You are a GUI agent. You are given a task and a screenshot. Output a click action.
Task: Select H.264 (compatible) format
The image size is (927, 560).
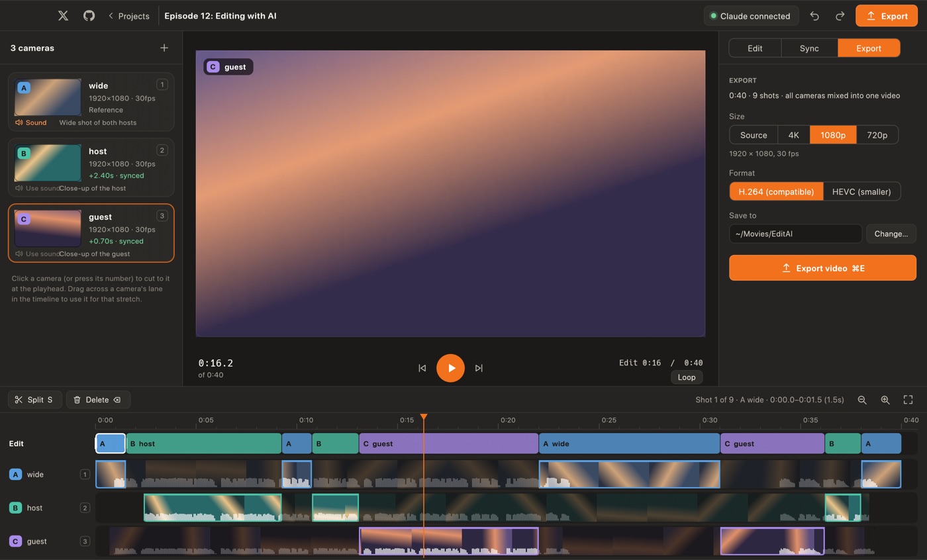coord(776,191)
